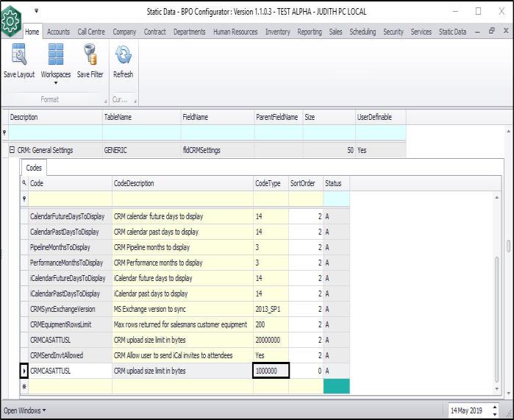Collapse the CRM: General Settings row
The image size is (514, 420).
[x=13, y=150]
